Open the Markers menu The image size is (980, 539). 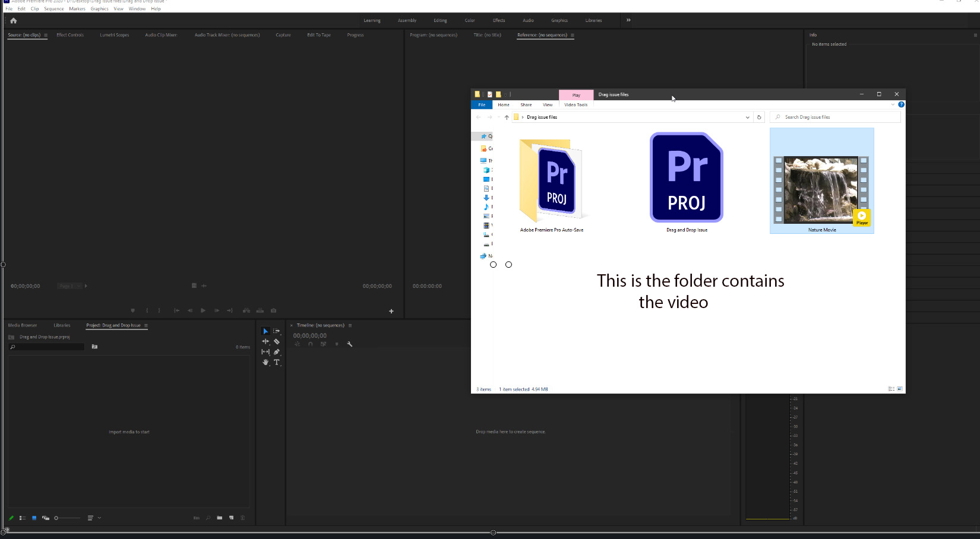pos(77,8)
